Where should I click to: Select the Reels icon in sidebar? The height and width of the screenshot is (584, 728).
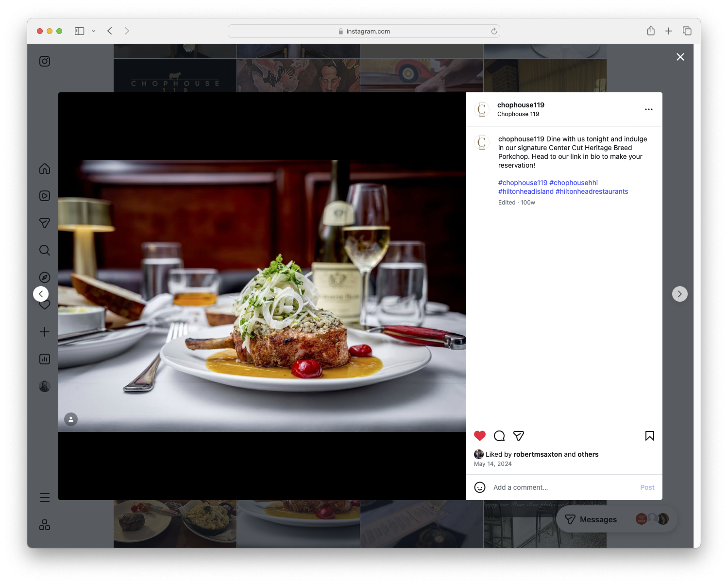[44, 196]
